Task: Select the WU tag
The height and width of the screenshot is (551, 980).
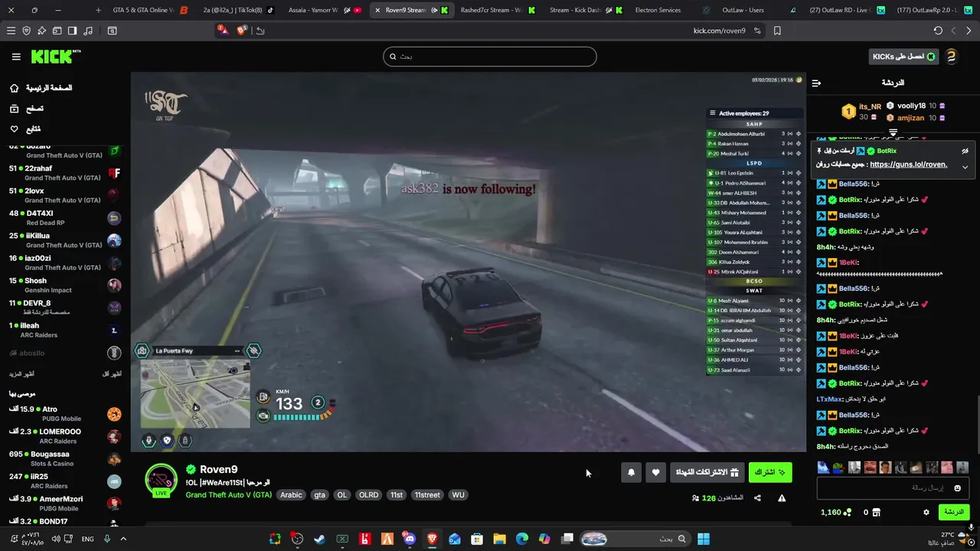Action: [x=458, y=495]
